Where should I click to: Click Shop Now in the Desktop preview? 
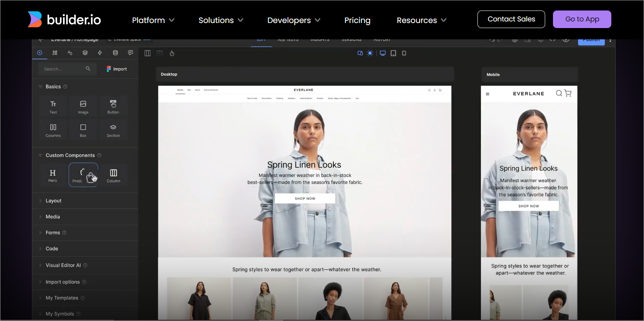305,199
